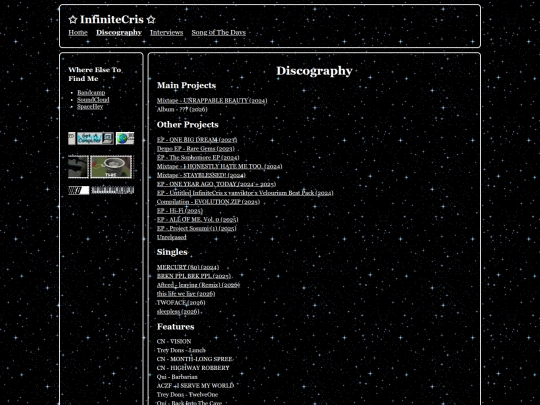The image size is (540, 405).
Task: Select the 'CN - VISION' feature
Action: tap(174, 341)
